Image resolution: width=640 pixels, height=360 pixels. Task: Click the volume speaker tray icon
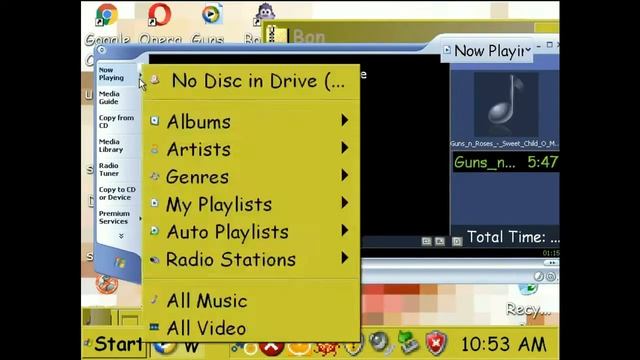(381, 343)
